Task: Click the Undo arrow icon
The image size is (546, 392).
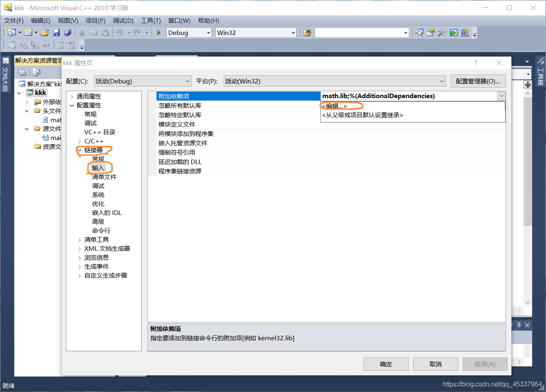Action: point(119,33)
